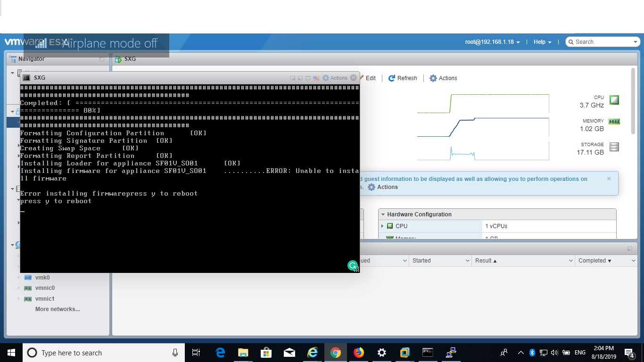
Task: Click Edit in the VM toolbar
Action: coord(368,78)
